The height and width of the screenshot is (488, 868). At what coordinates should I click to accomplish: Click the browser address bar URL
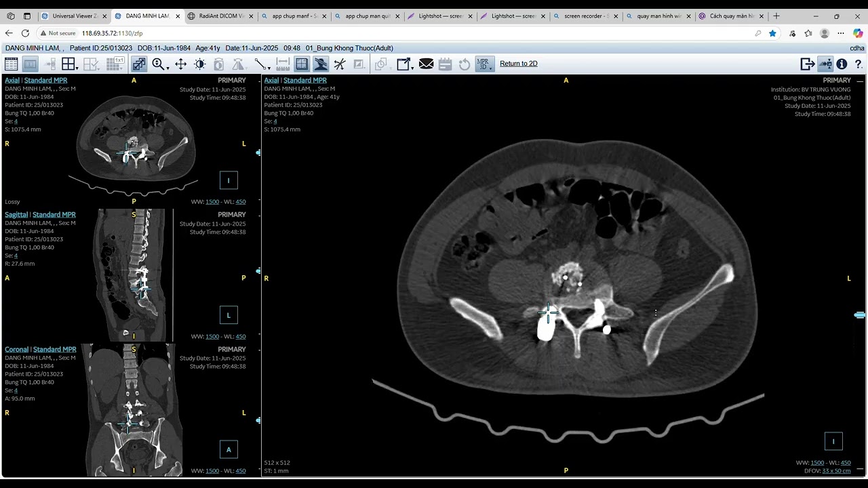(112, 33)
